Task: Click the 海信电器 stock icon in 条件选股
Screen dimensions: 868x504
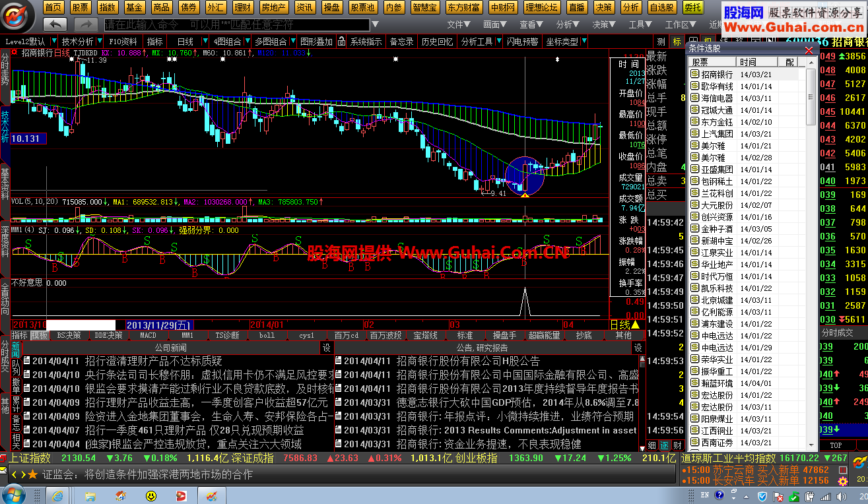Action: 694,98
